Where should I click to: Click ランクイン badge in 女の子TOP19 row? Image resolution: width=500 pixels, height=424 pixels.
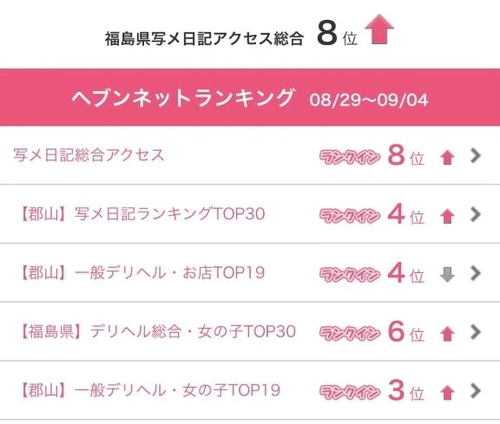pos(349,391)
